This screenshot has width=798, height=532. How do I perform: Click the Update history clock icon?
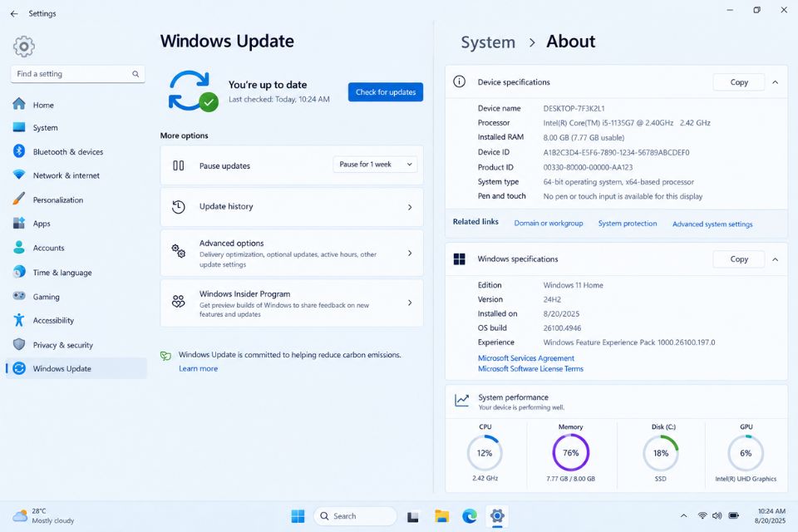[178, 207]
